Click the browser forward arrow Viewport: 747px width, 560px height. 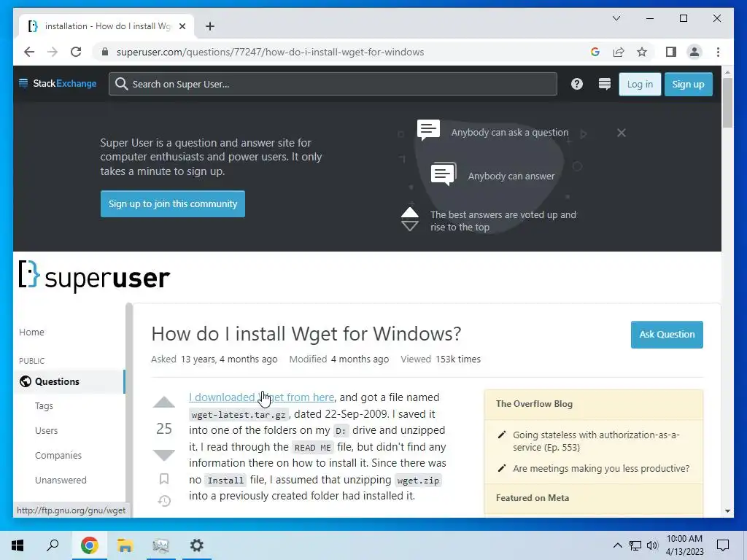coord(53,52)
